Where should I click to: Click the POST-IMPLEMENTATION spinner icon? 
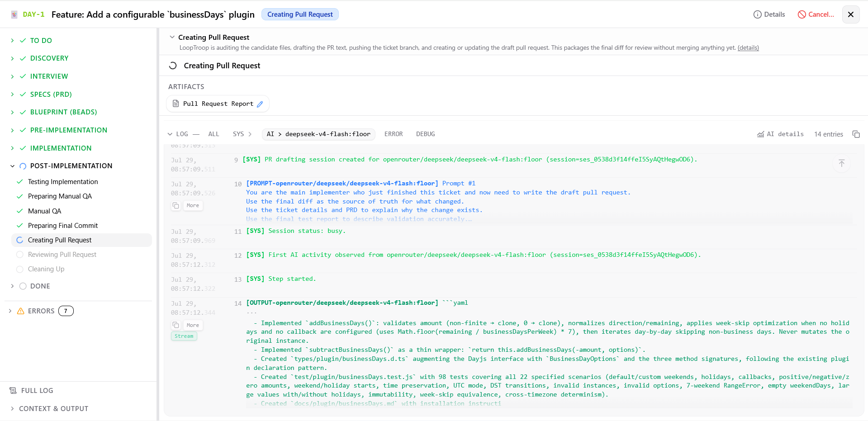23,166
